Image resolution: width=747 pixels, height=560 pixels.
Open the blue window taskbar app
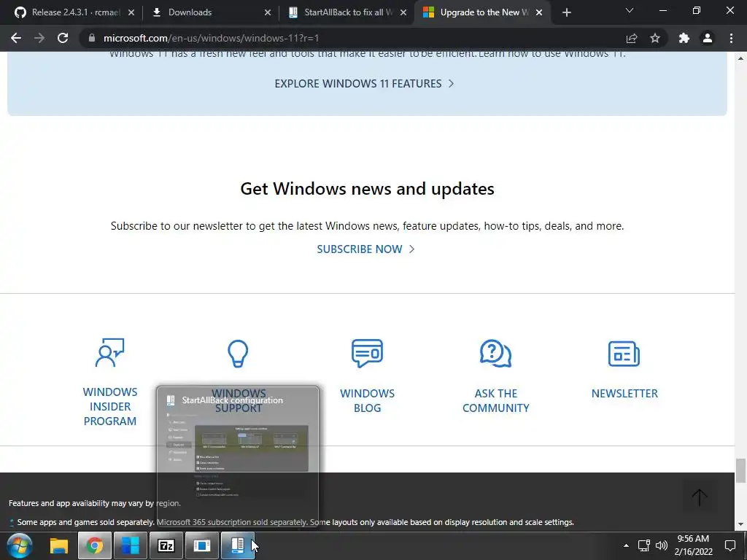point(202,545)
